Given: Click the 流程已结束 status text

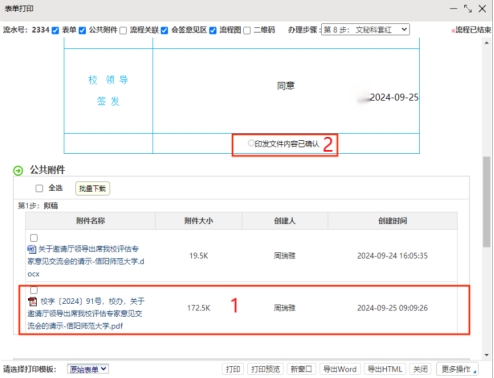Looking at the screenshot, I should pyautogui.click(x=473, y=30).
